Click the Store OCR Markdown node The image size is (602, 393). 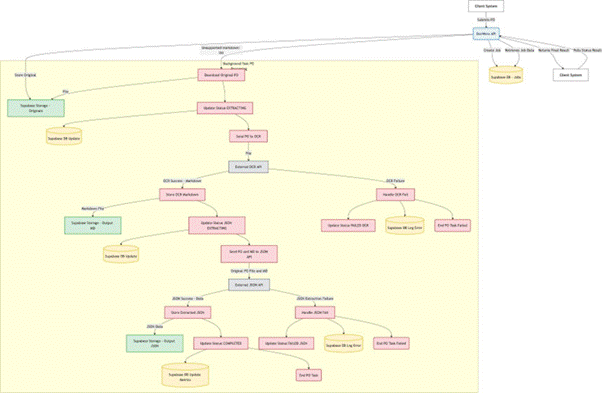(x=182, y=195)
